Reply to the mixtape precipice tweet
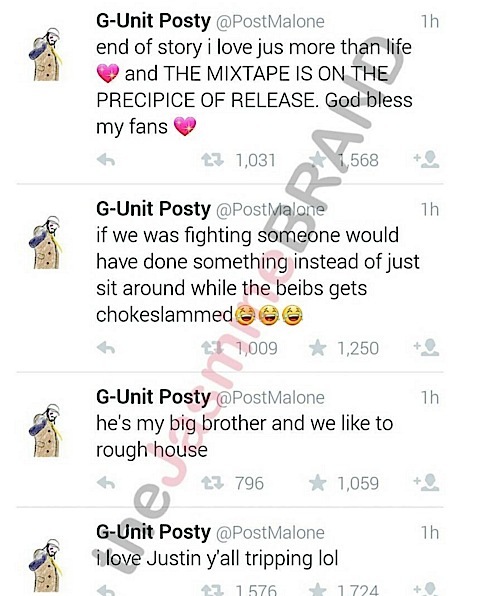Image resolution: width=494 pixels, height=596 pixels. coord(106,160)
